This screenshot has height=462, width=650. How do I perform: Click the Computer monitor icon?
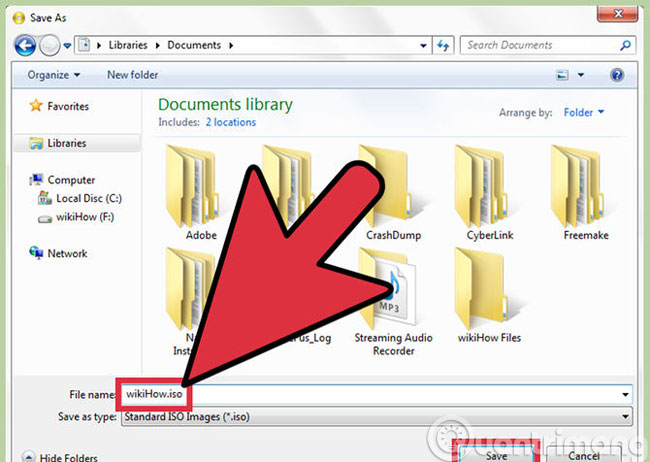click(36, 180)
